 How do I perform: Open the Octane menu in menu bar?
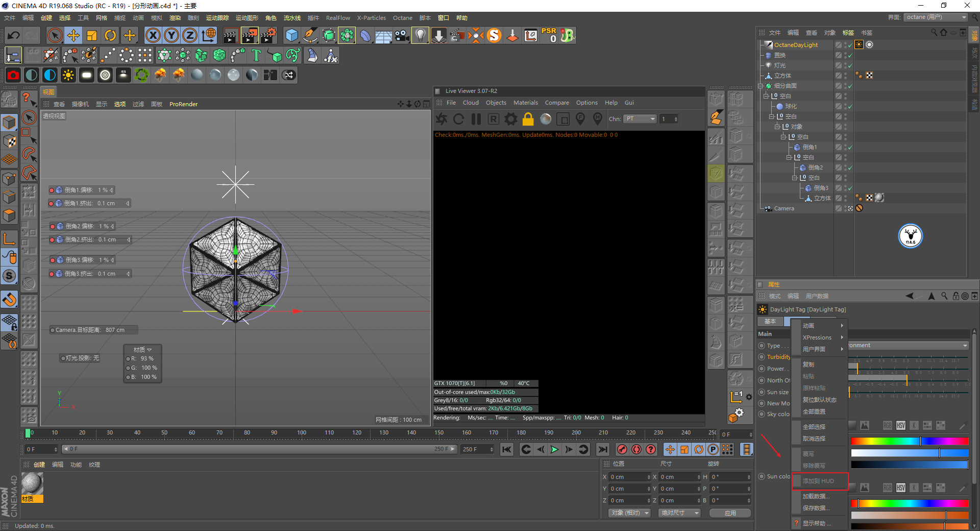402,18
